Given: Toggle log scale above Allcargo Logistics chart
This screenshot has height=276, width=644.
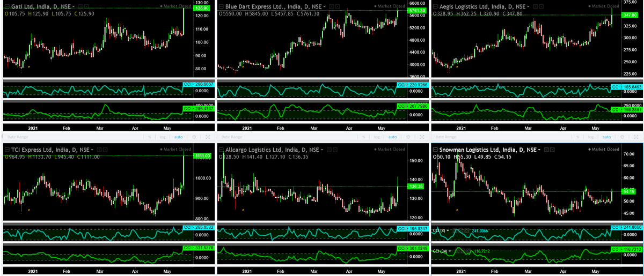Looking at the screenshot, I should [377, 137].
